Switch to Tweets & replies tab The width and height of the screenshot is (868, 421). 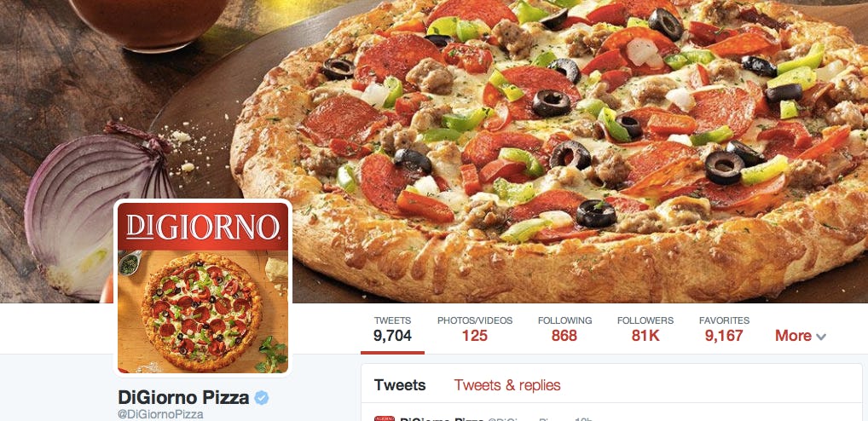pyautogui.click(x=507, y=385)
